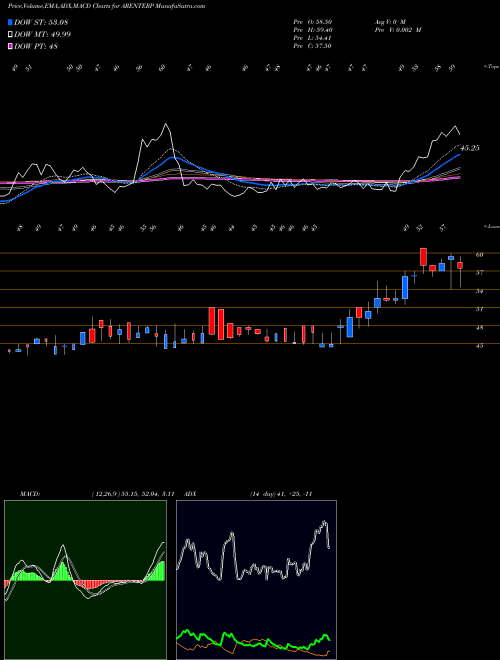500x660 pixels.
Task: Click the MACD parameters '(12,26,9)' text
Action: tap(106, 494)
